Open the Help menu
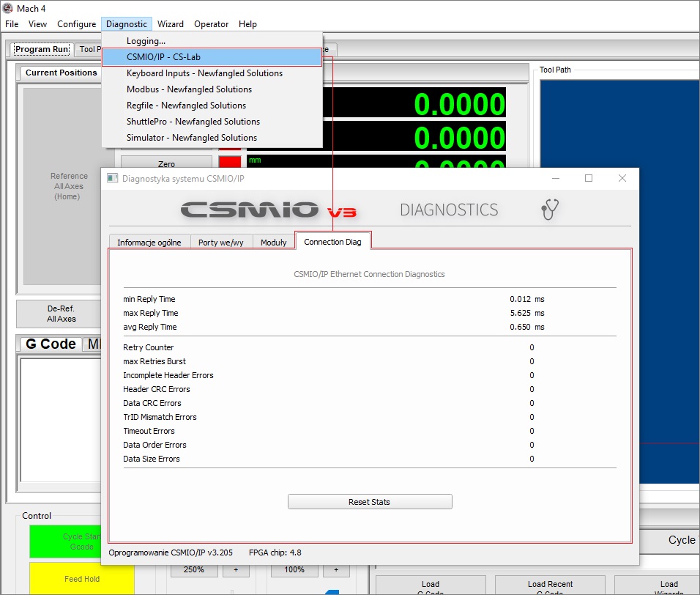The width and height of the screenshot is (700, 595). pyautogui.click(x=247, y=24)
